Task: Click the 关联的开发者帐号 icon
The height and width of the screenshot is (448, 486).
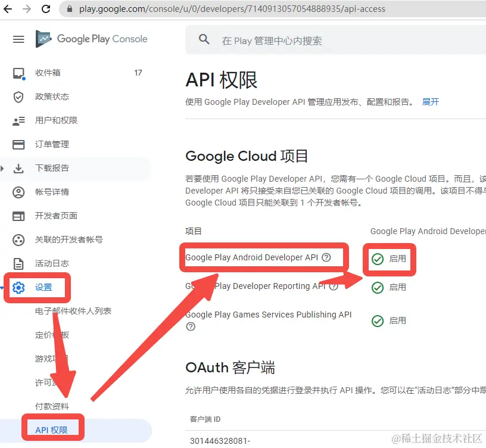Action: (x=18, y=240)
